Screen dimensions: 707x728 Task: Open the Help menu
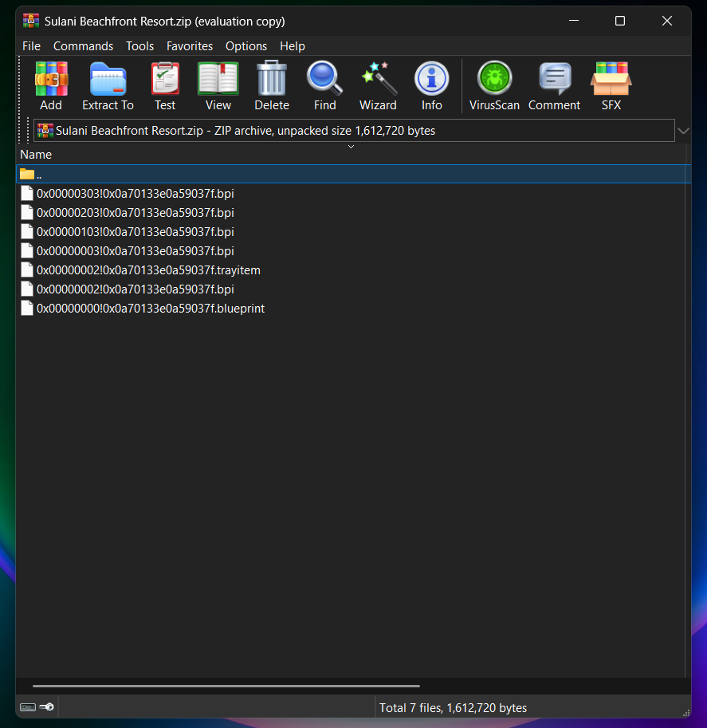293,46
